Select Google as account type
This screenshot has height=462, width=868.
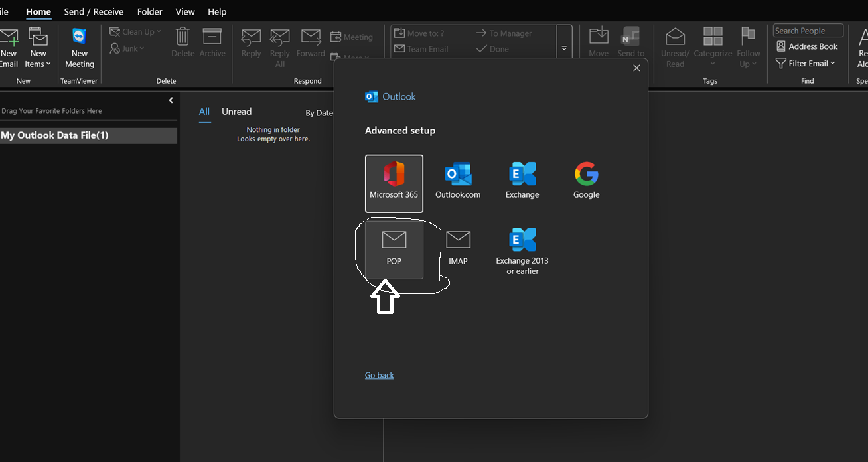click(587, 181)
